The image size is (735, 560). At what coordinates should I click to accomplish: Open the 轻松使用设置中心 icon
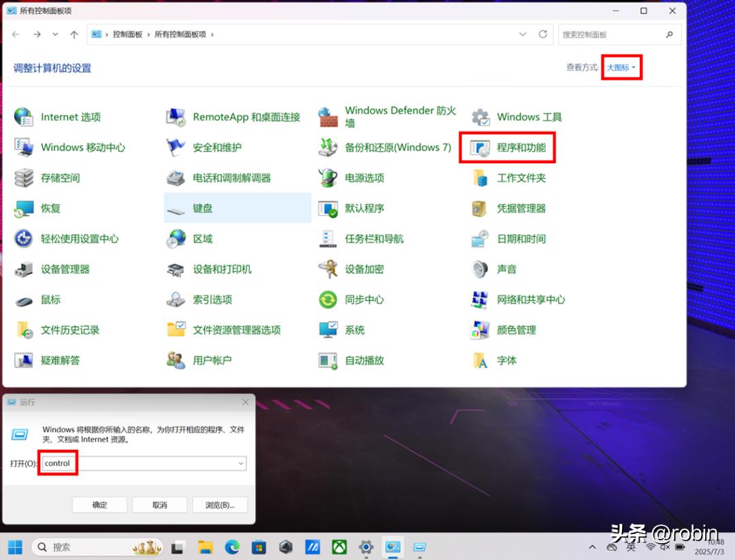[23, 239]
